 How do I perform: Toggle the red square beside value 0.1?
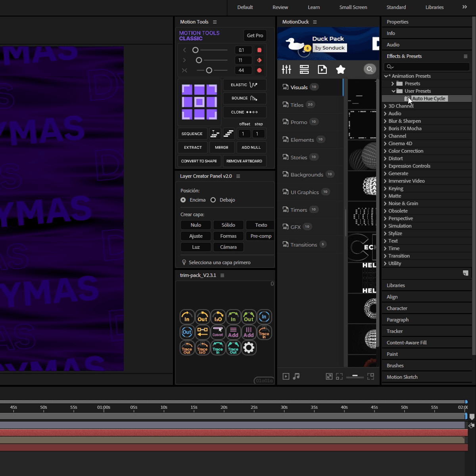[x=259, y=50]
